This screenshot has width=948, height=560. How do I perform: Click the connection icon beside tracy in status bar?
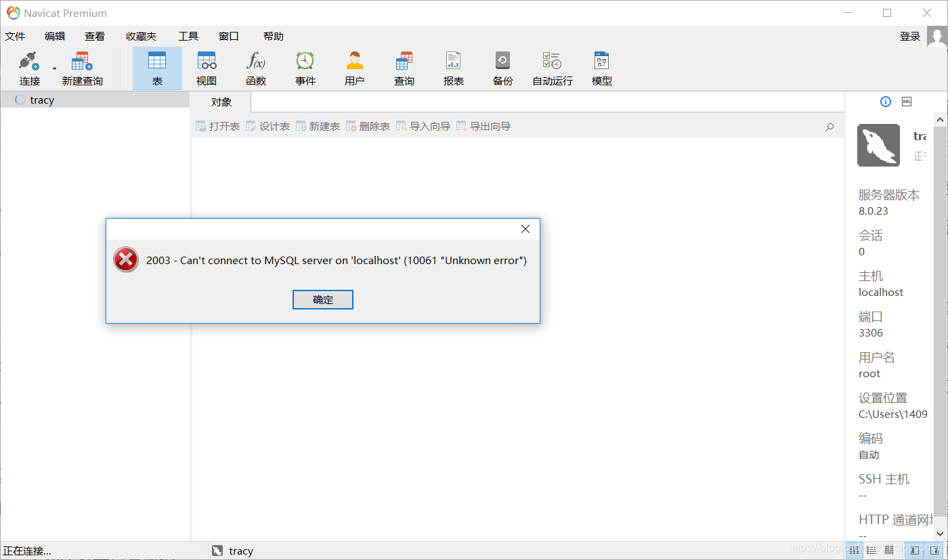217,551
